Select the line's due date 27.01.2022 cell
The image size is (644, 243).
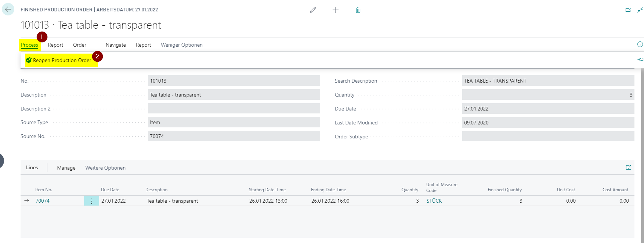[x=113, y=201]
